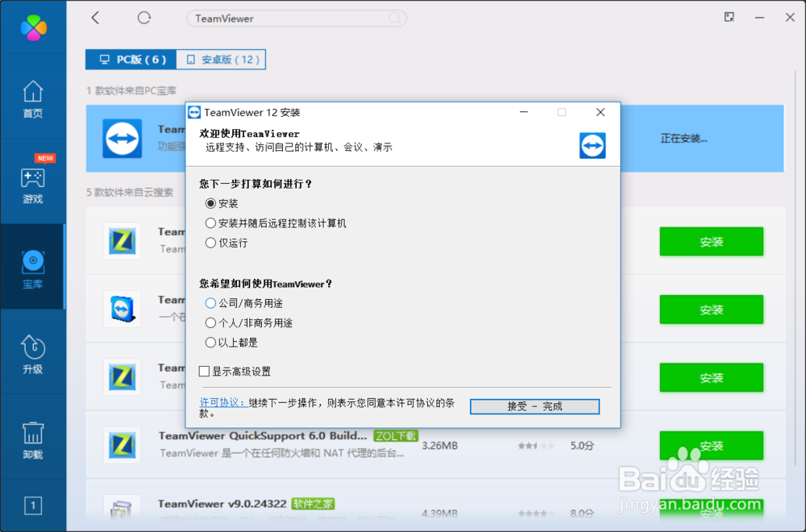806x532 pixels.
Task: Click the 正在安装... status text
Action: 683,139
